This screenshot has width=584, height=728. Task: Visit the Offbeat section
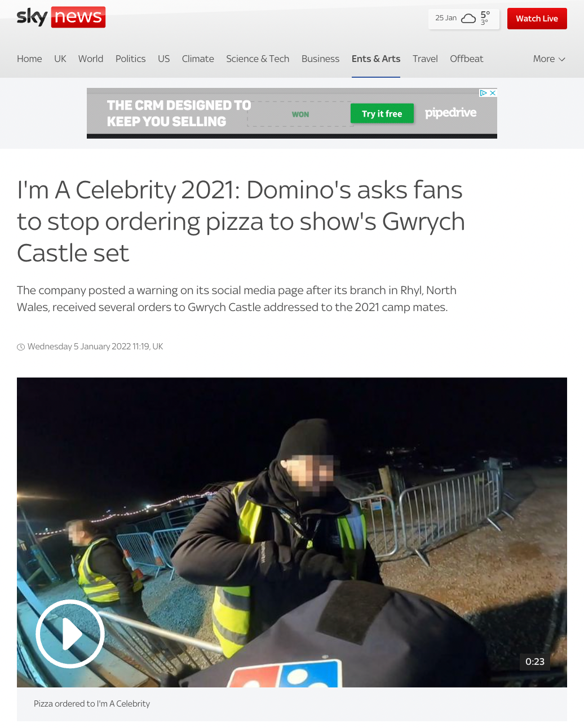467,59
